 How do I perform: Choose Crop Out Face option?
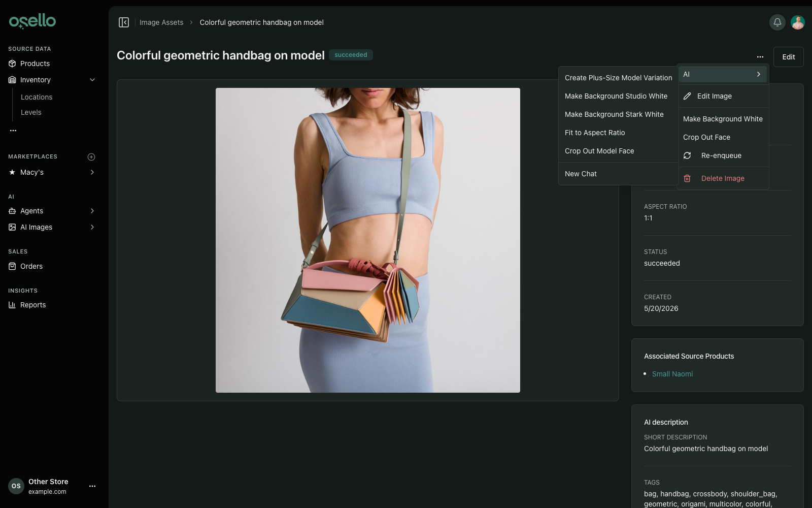coord(723,137)
